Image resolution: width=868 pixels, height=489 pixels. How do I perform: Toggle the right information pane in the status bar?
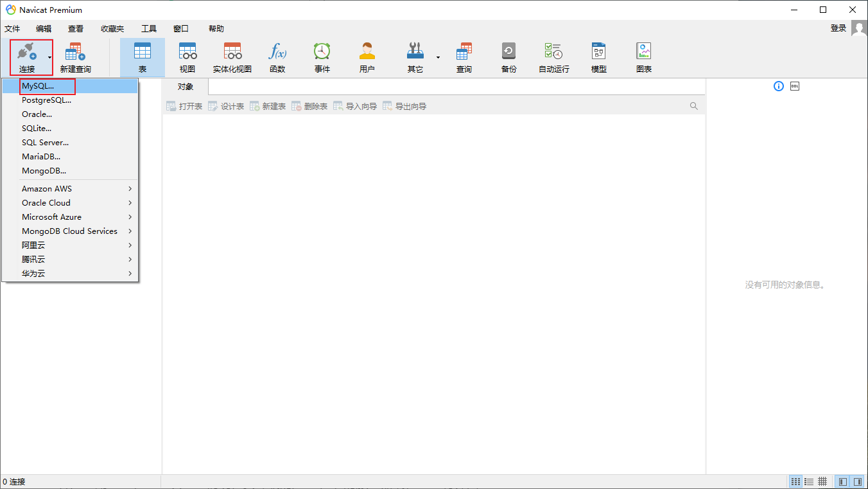(x=858, y=481)
